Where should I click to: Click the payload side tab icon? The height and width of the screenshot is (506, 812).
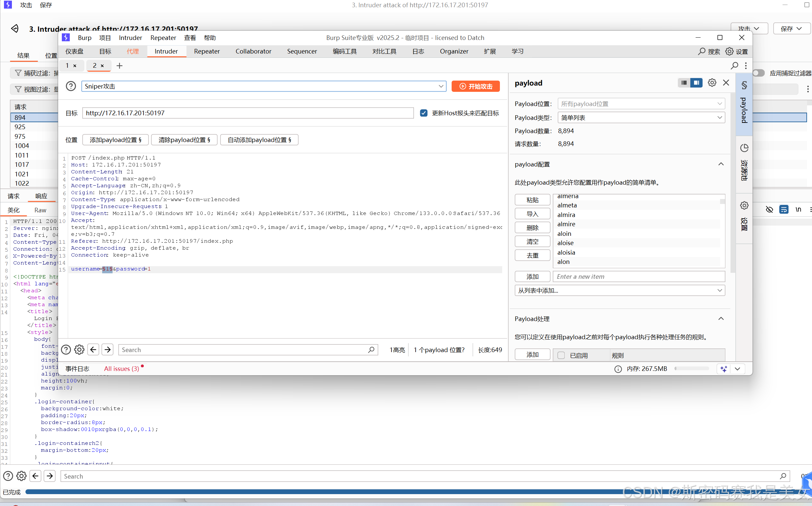(744, 86)
